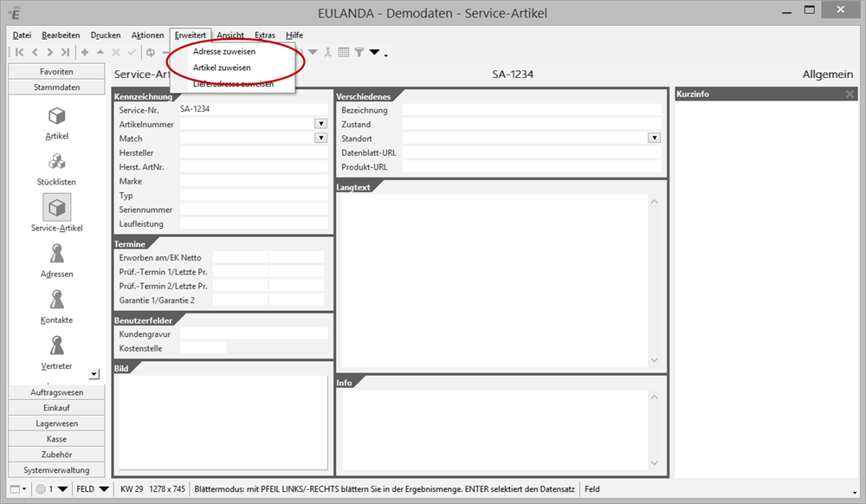This screenshot has height=504, width=866.
Task: Open the Ansicht menu
Action: pos(230,36)
